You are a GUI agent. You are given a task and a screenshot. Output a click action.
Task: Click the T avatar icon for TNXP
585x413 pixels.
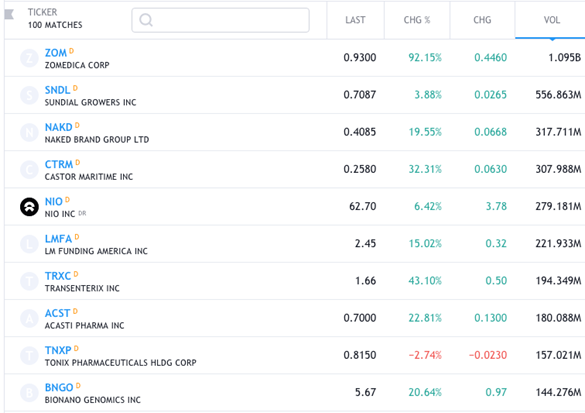[x=29, y=356]
